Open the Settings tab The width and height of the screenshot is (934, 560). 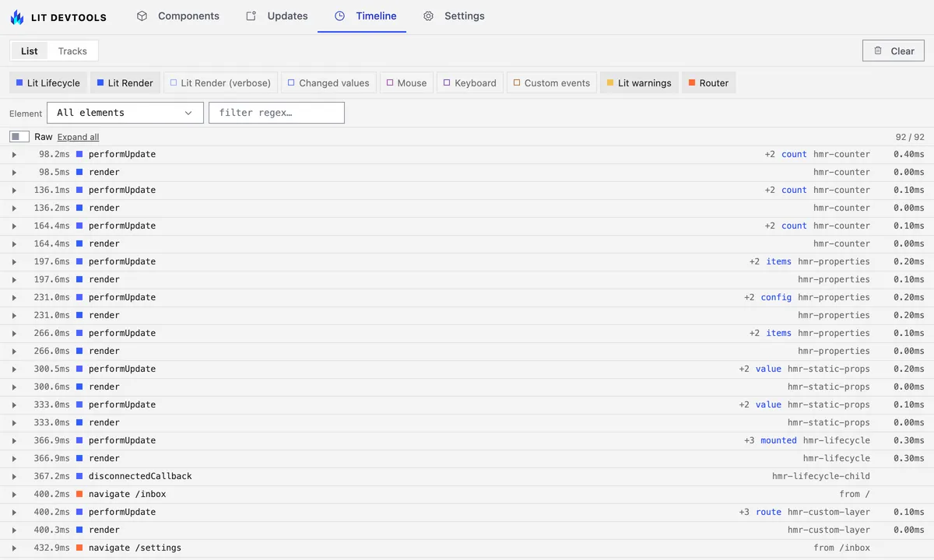pos(454,16)
